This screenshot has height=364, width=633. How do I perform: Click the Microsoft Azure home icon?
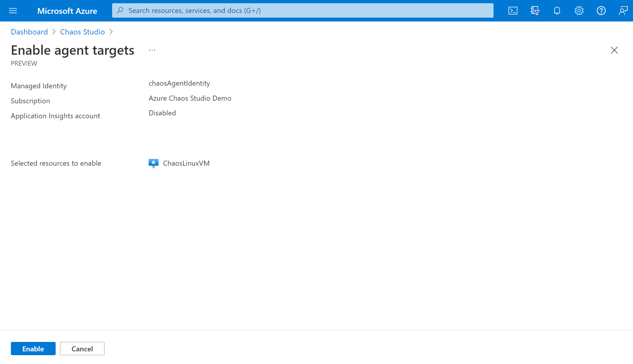click(67, 10)
